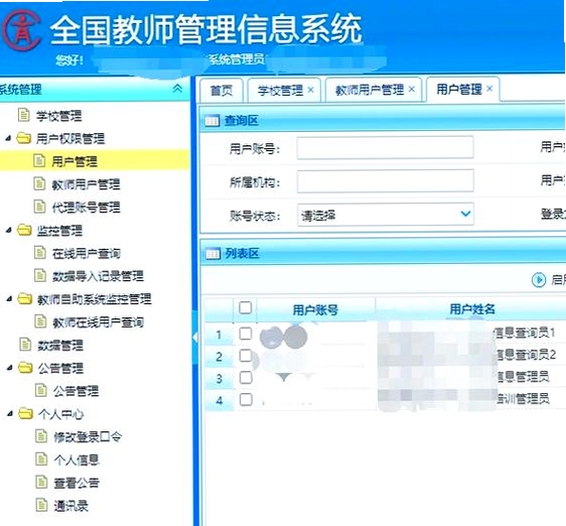Open 代理账号管理 in the sidebar

pos(86,207)
